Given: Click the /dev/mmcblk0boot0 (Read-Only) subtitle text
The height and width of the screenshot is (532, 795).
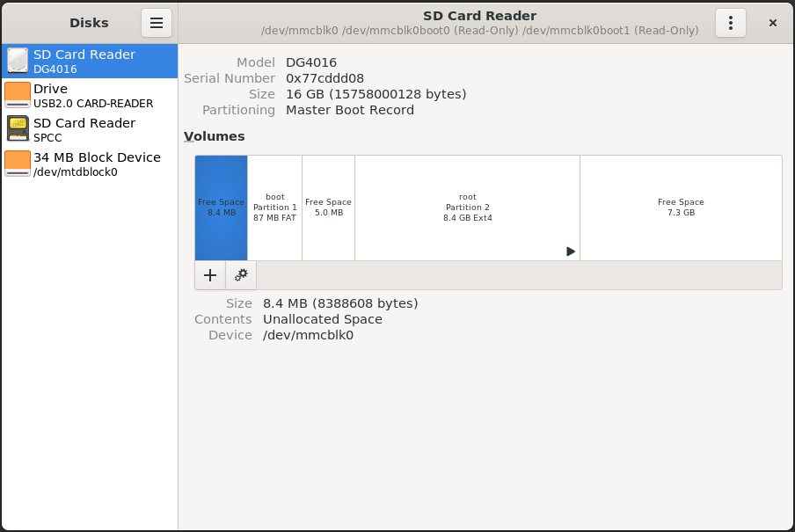Looking at the screenshot, I should tap(430, 31).
